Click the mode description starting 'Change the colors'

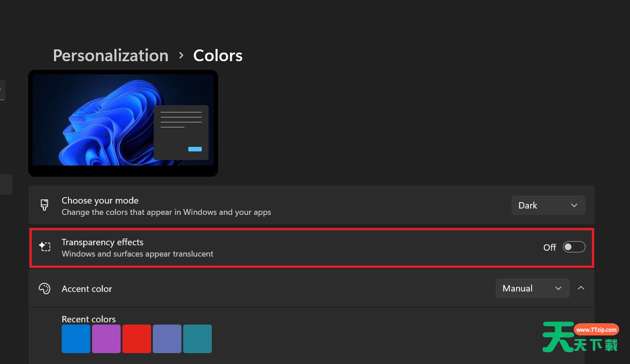[166, 212]
